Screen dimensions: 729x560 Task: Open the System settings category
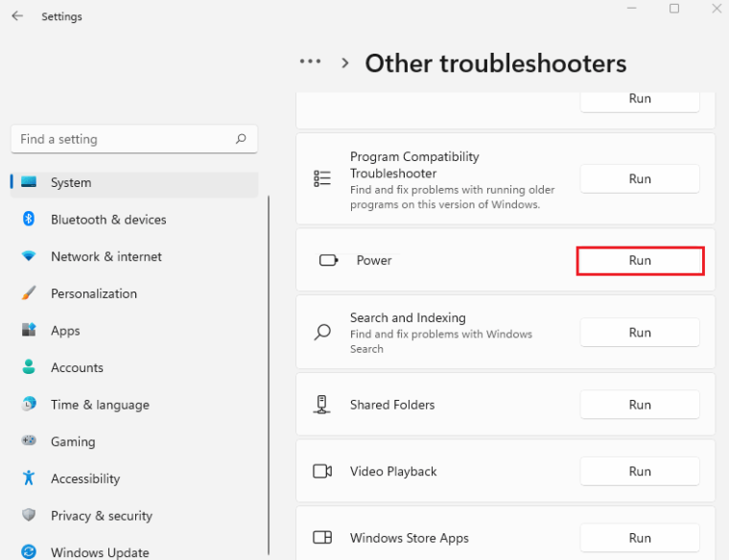click(x=134, y=182)
